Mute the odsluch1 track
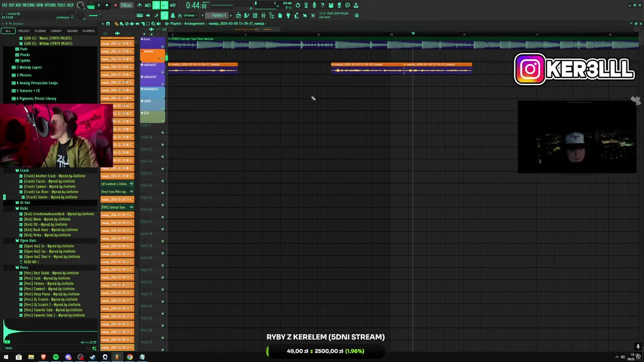Screen dimensions: 644x362 (x=163, y=72)
